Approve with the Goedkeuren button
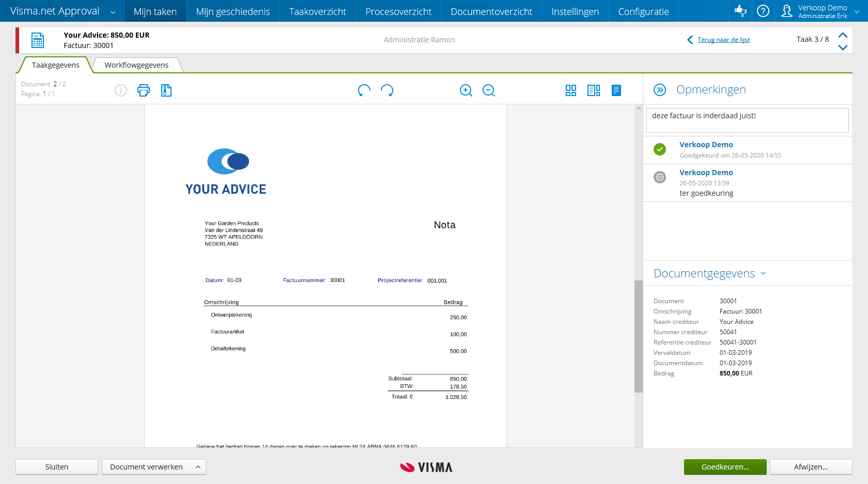The width and height of the screenshot is (868, 484). pos(725,467)
